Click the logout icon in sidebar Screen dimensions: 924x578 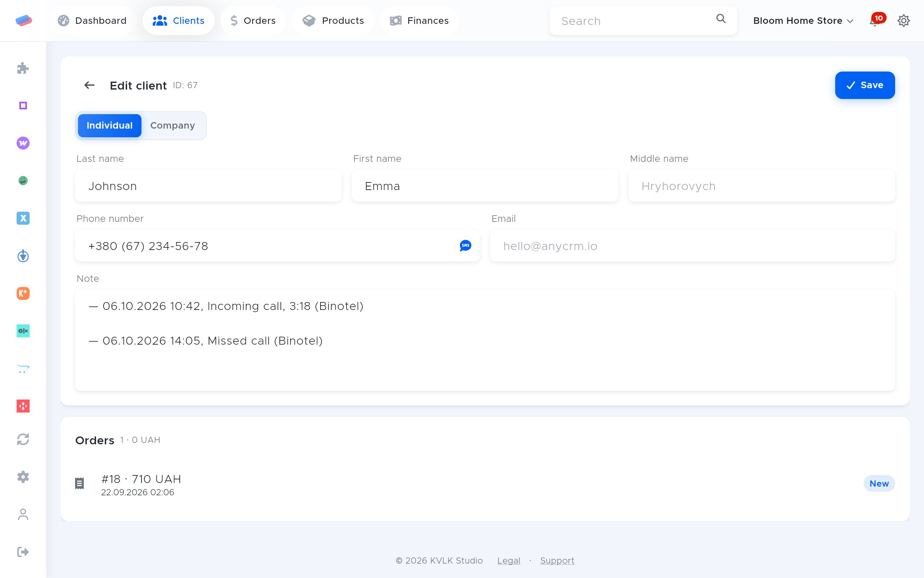pos(23,552)
